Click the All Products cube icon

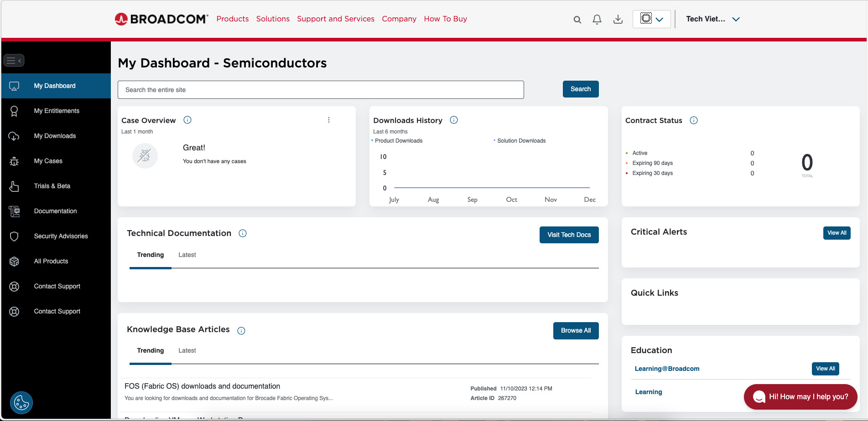coord(14,262)
